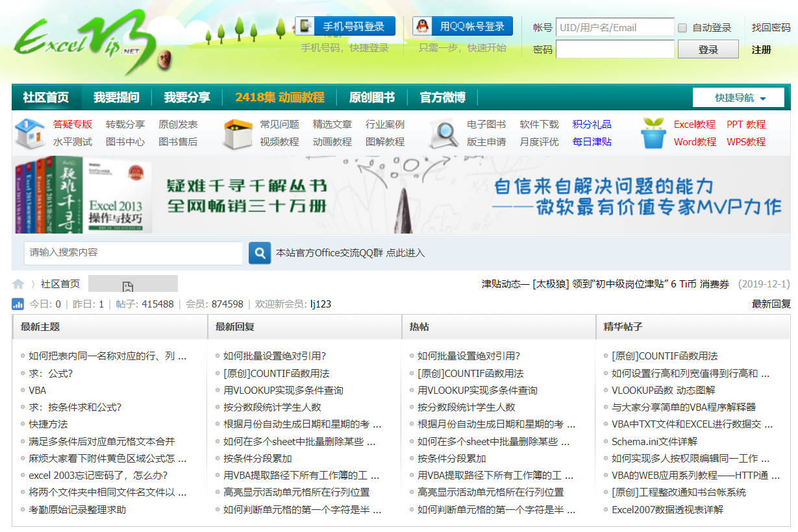Open the 图书中心 link
This screenshot has height=532, width=798.
click(125, 141)
